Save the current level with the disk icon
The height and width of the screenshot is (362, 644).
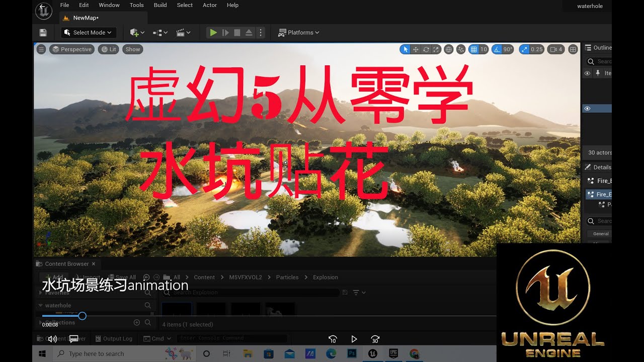[x=43, y=33]
